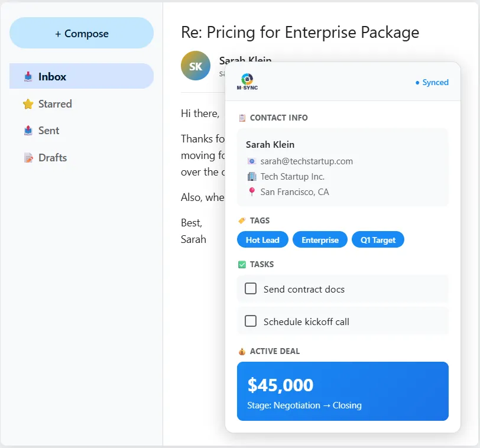The height and width of the screenshot is (448, 480).
Task: Click the Inbox tray icon
Action: (x=28, y=77)
